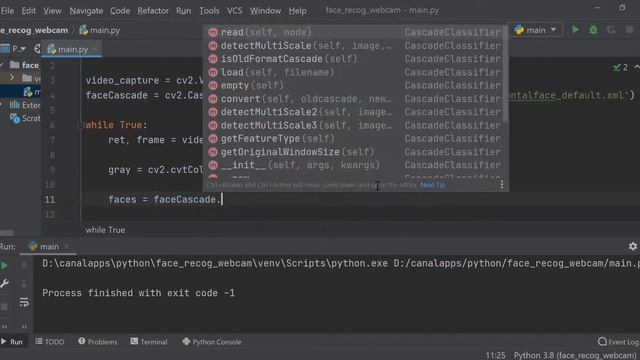Open the Terminal tool window
Viewport: 640px width, 360px height.
coord(149,342)
